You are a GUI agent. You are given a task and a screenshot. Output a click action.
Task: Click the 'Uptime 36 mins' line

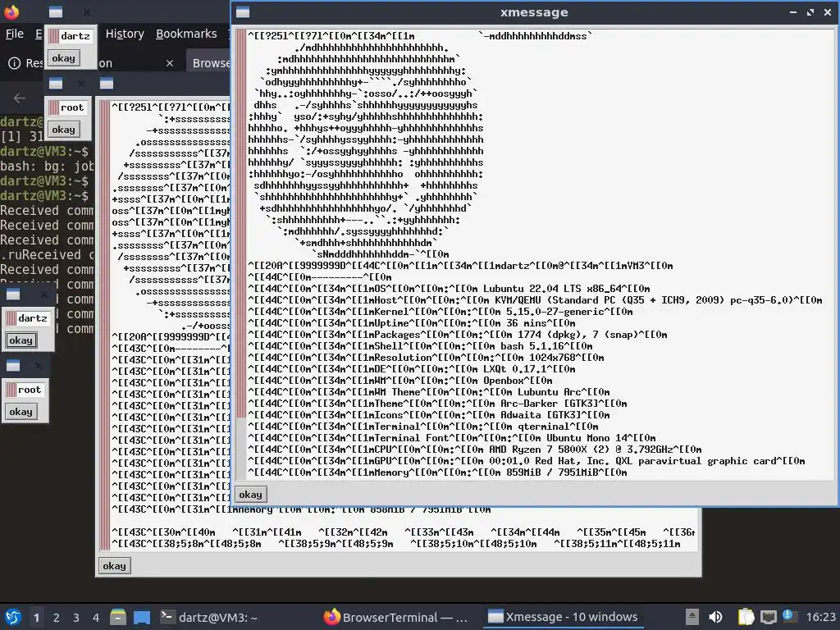click(x=412, y=323)
